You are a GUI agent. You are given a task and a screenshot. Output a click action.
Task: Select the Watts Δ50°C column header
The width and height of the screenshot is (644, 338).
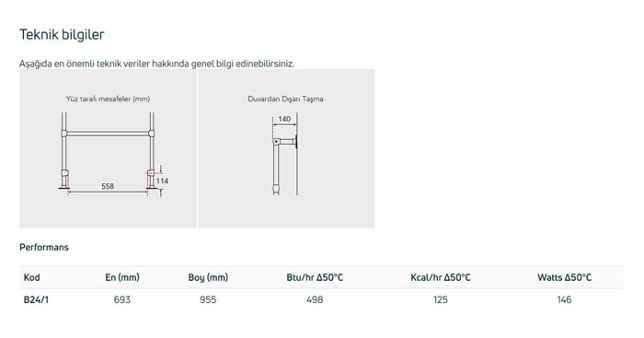pos(564,277)
